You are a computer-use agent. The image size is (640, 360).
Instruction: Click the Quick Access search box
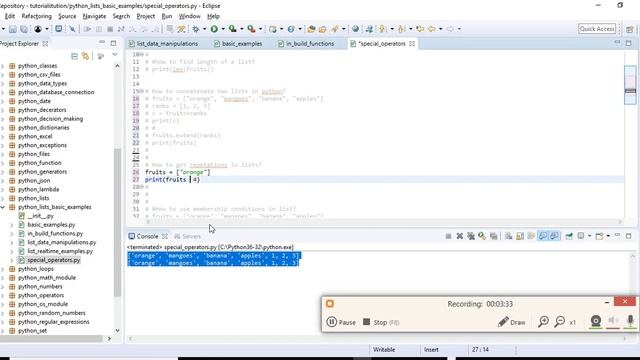pyautogui.click(x=597, y=29)
